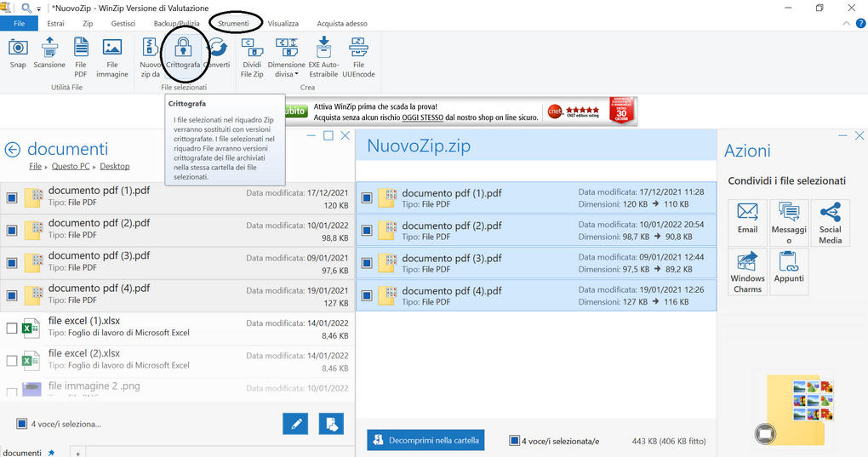Viewport: 868px width, 457px height.
Task: Select the Strumenti tab
Action: click(x=233, y=23)
